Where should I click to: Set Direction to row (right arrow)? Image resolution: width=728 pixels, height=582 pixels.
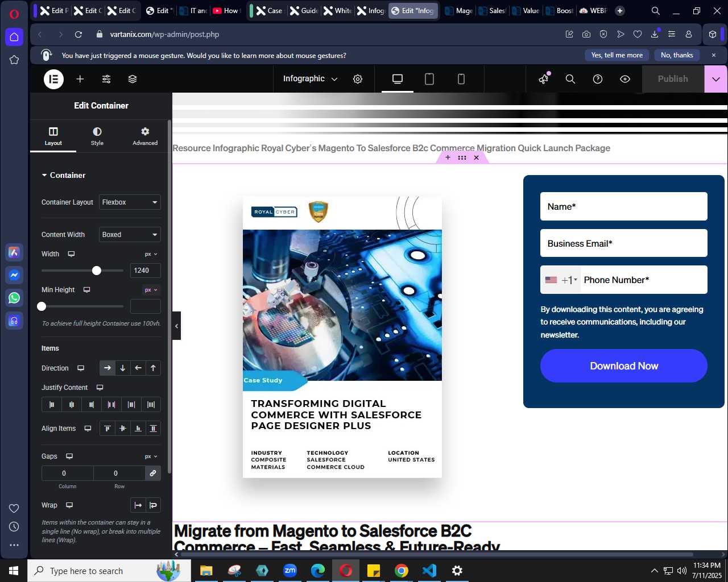[x=107, y=368]
